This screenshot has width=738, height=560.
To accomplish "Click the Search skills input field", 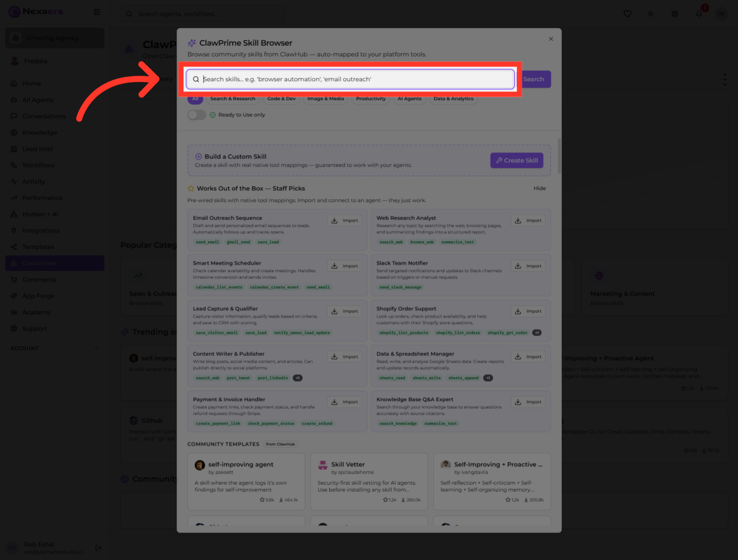I will [x=351, y=79].
